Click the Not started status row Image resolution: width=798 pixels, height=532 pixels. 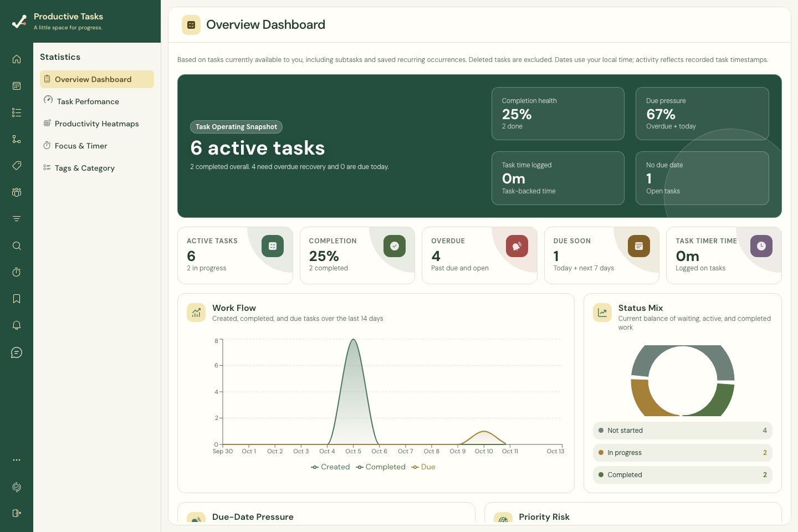(x=683, y=431)
